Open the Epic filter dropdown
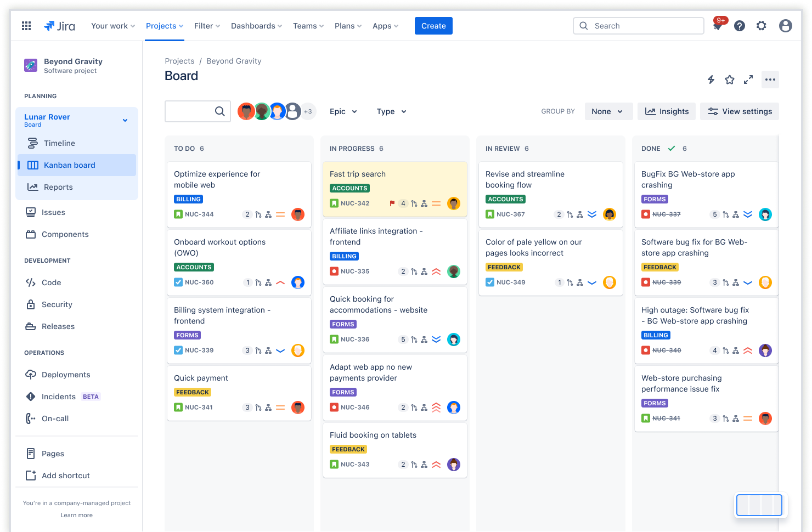This screenshot has height=532, width=812. pyautogui.click(x=343, y=111)
